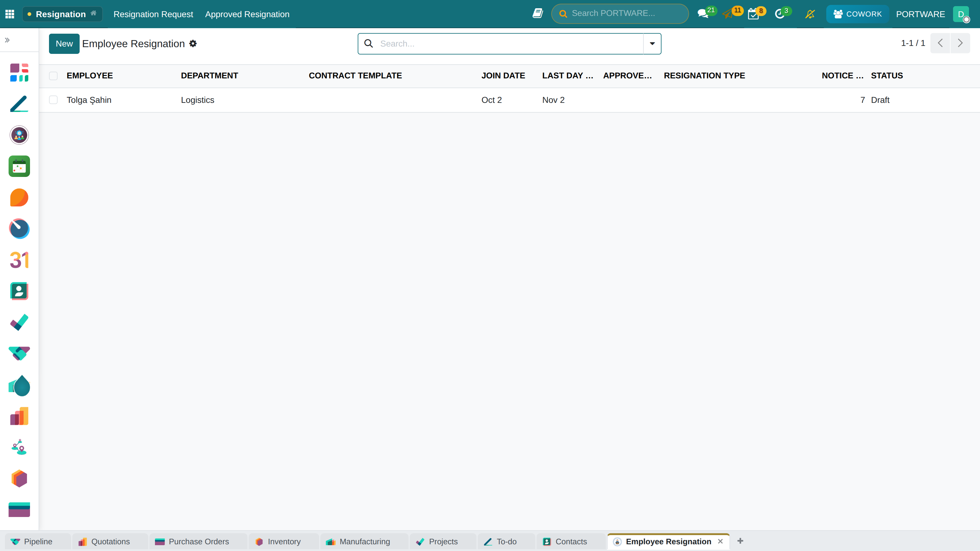Check the Tolga Şahin row checkbox
The width and height of the screenshot is (980, 551).
point(53,100)
